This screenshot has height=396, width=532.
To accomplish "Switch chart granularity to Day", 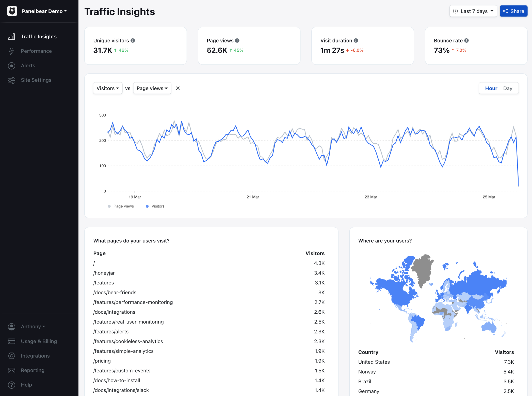I will coord(508,88).
